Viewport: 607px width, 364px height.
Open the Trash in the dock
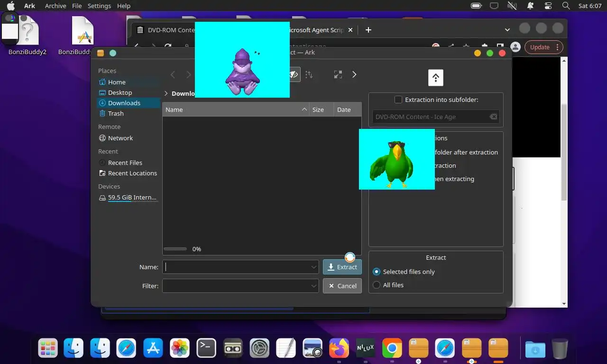coord(560,349)
